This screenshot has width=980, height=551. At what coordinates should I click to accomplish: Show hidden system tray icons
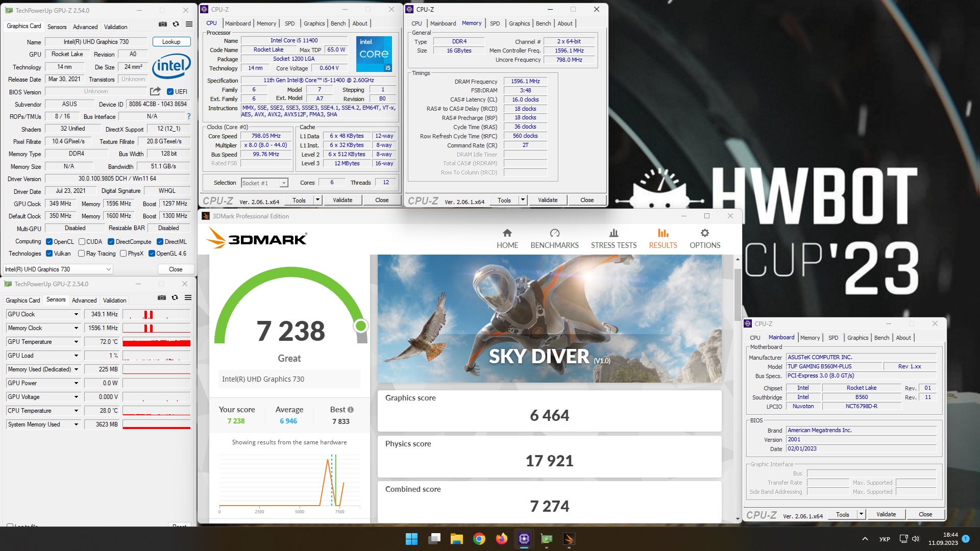(x=865, y=539)
